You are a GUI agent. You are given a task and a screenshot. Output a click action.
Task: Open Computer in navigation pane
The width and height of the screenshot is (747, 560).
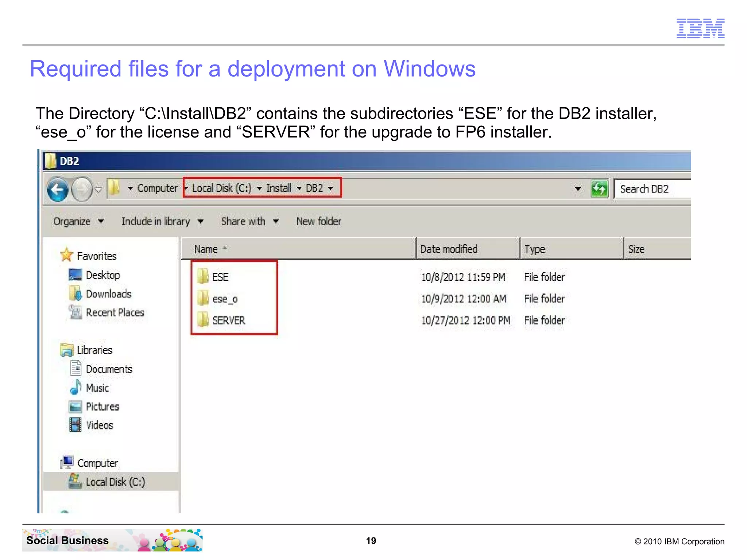click(x=97, y=463)
